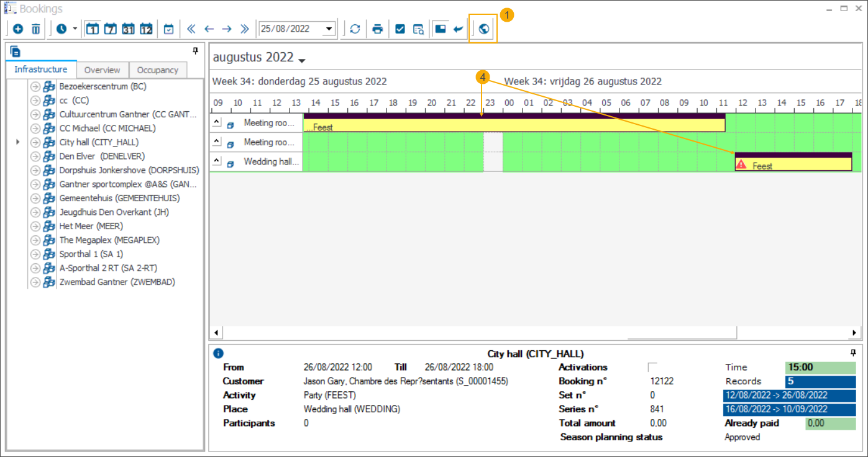The height and width of the screenshot is (457, 868).
Task: Click the A-Sporthal 2 RT infrastructure icon
Action: pyautogui.click(x=49, y=268)
